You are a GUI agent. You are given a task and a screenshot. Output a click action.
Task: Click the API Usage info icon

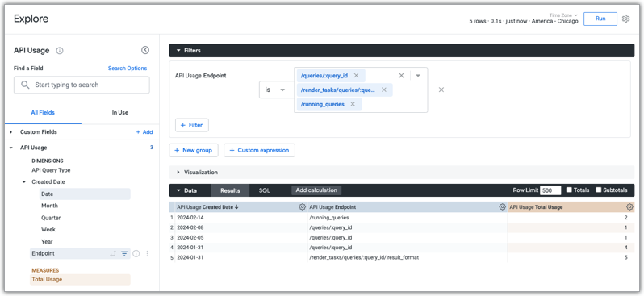pyautogui.click(x=60, y=51)
